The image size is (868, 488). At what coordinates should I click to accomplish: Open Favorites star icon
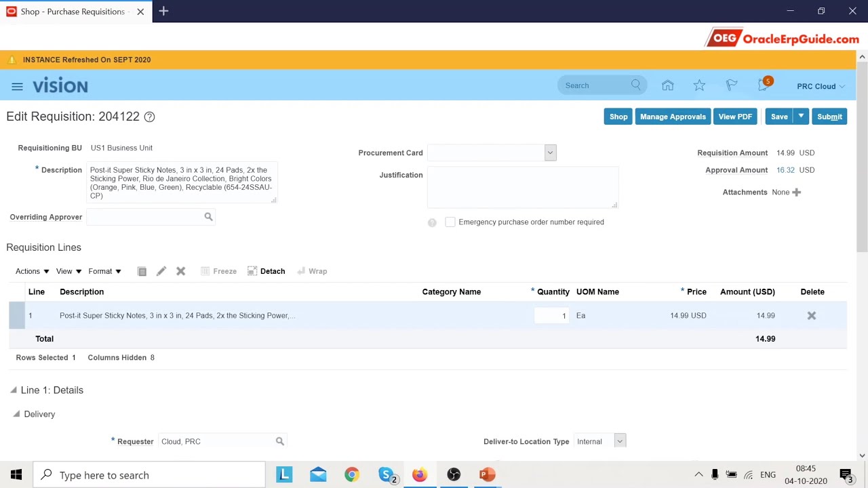(x=699, y=85)
